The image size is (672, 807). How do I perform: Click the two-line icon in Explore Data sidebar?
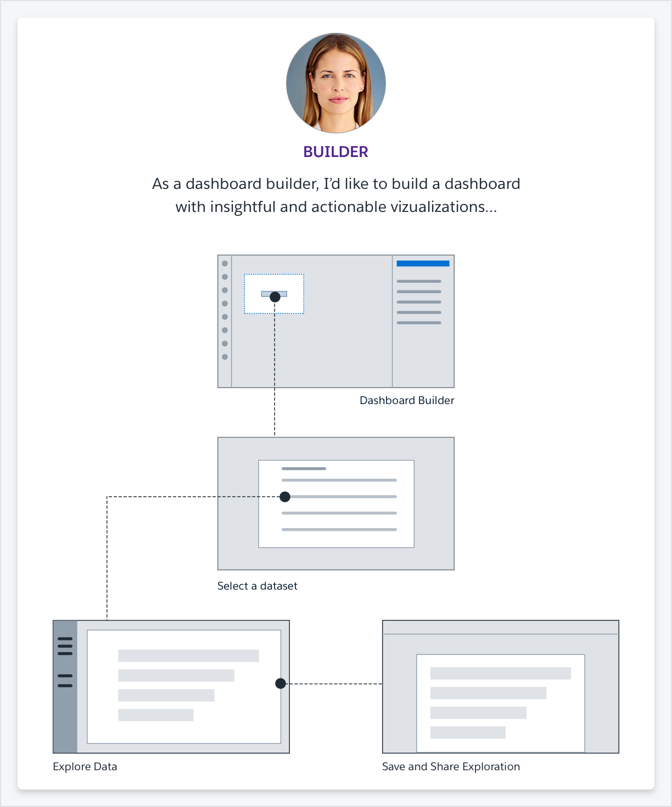point(65,681)
